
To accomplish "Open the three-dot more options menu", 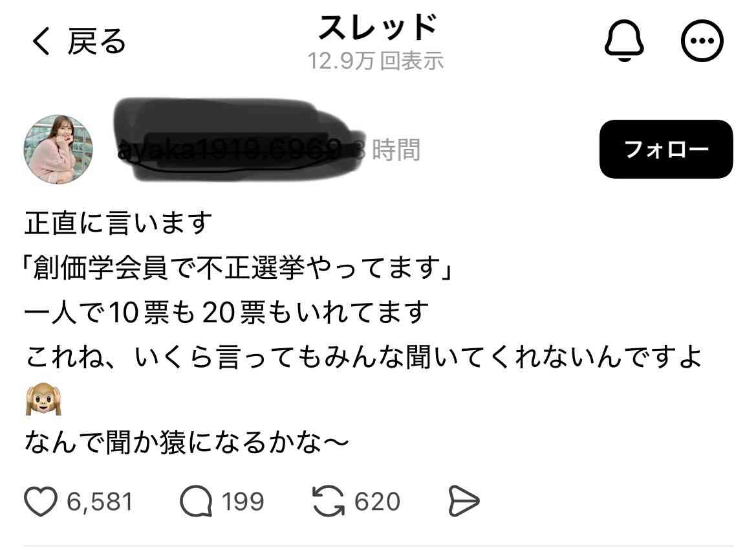I will [702, 41].
